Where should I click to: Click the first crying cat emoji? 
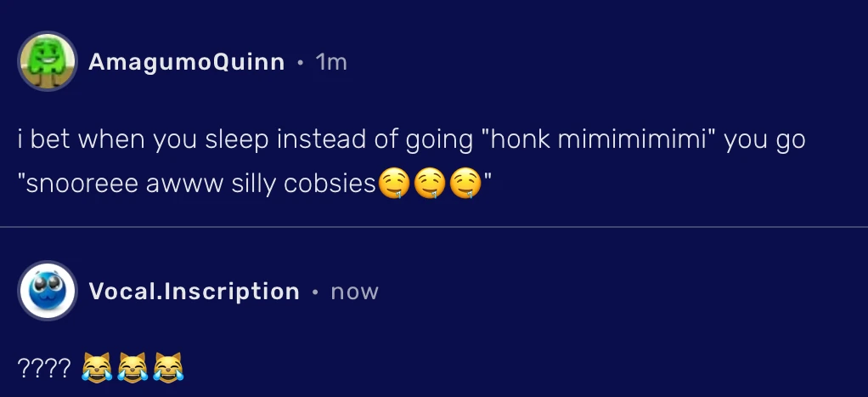(95, 369)
